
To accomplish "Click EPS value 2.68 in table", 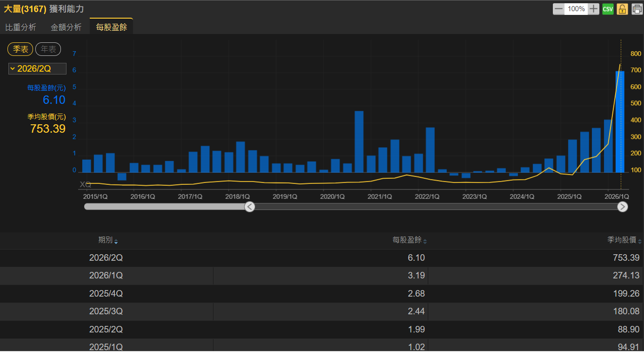I will (x=417, y=294).
